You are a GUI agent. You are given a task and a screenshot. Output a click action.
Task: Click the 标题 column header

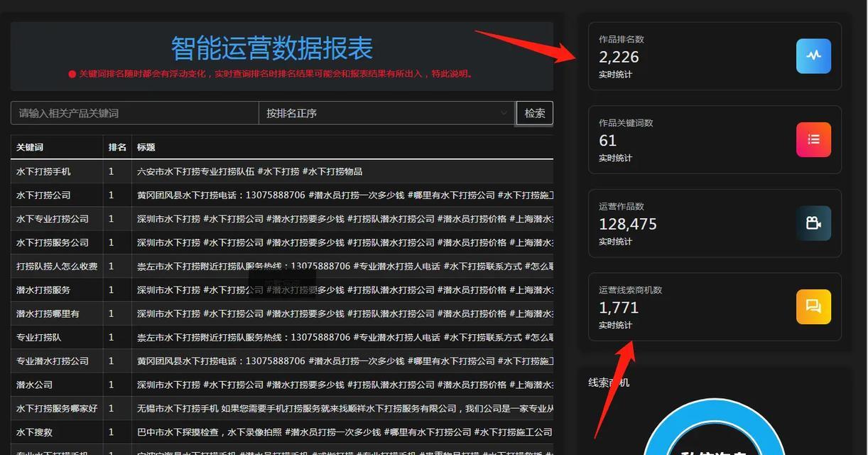[146, 147]
